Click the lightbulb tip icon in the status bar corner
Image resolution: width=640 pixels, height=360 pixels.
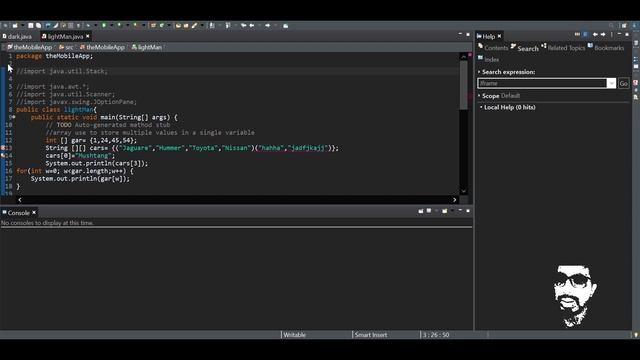[x=636, y=335]
